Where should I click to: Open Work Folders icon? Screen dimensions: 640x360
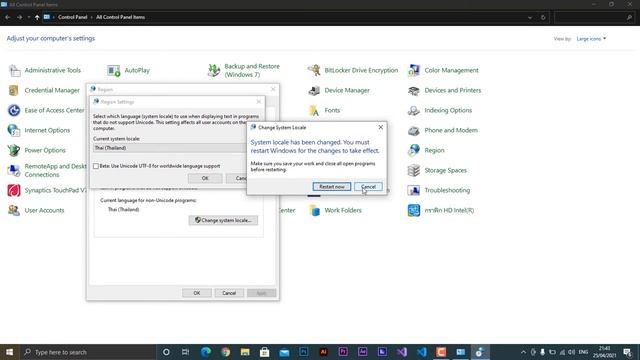point(314,210)
